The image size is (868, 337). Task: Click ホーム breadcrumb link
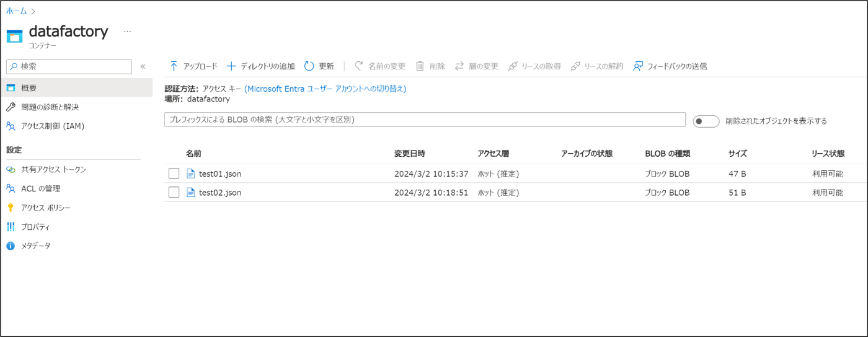click(16, 11)
